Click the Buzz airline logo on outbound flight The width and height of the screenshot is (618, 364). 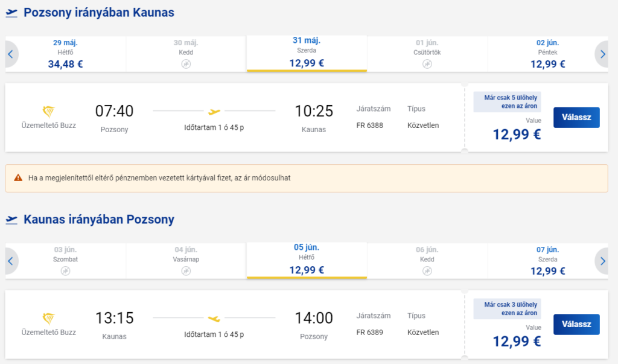coord(48,112)
